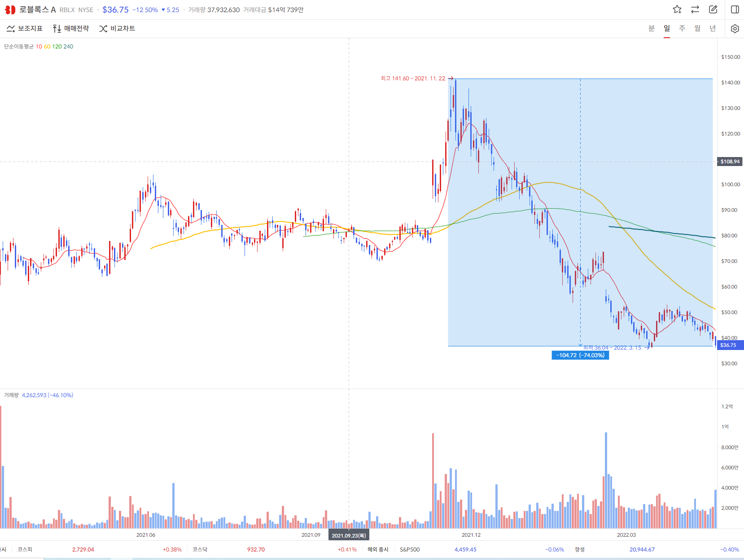Image resolution: width=744 pixels, height=560 pixels.
Task: Open 매매전략 trading strategy menu
Action: click(70, 29)
